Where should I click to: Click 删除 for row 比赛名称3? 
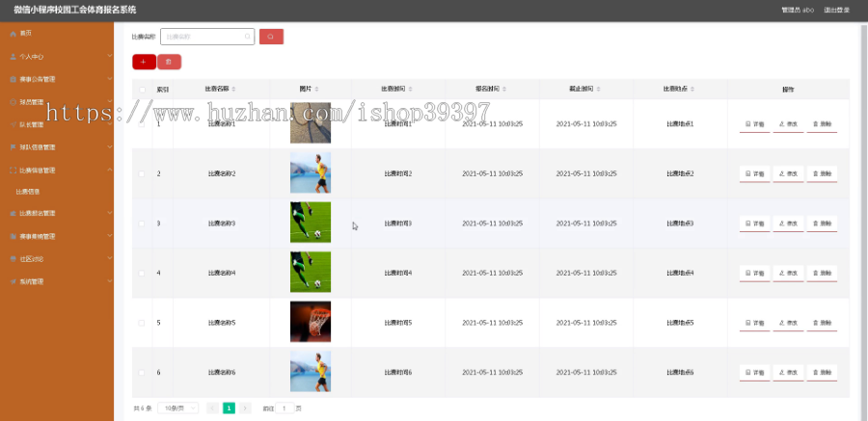822,224
